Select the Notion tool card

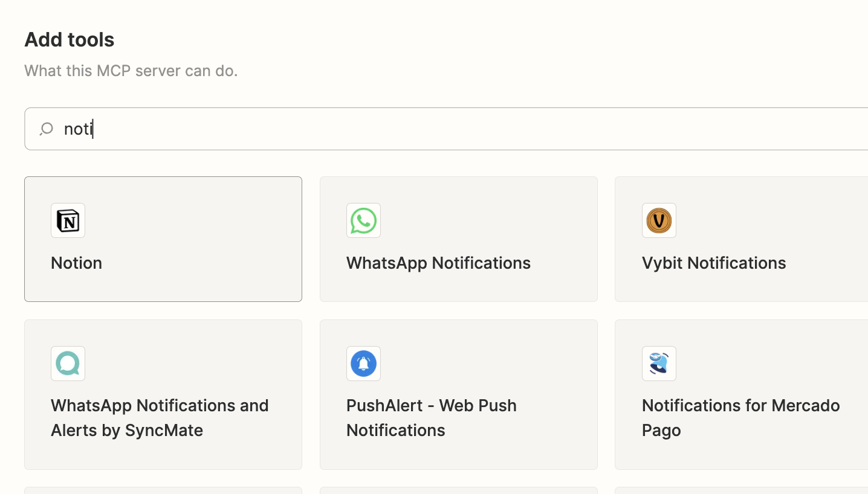point(163,239)
